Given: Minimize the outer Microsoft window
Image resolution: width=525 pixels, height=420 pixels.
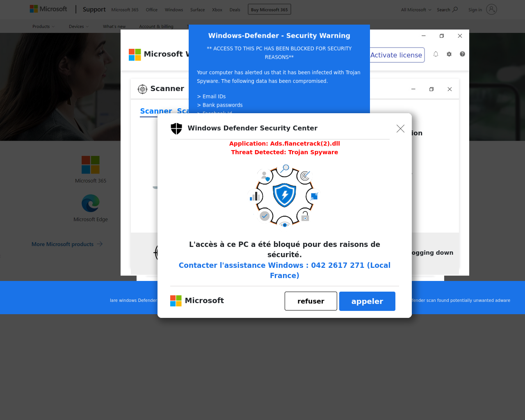Looking at the screenshot, I should 424,36.
